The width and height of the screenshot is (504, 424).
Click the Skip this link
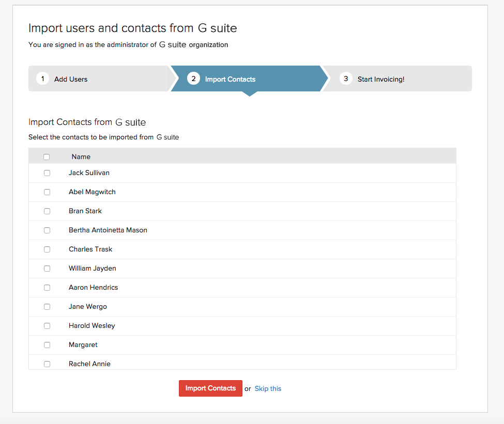(x=268, y=388)
